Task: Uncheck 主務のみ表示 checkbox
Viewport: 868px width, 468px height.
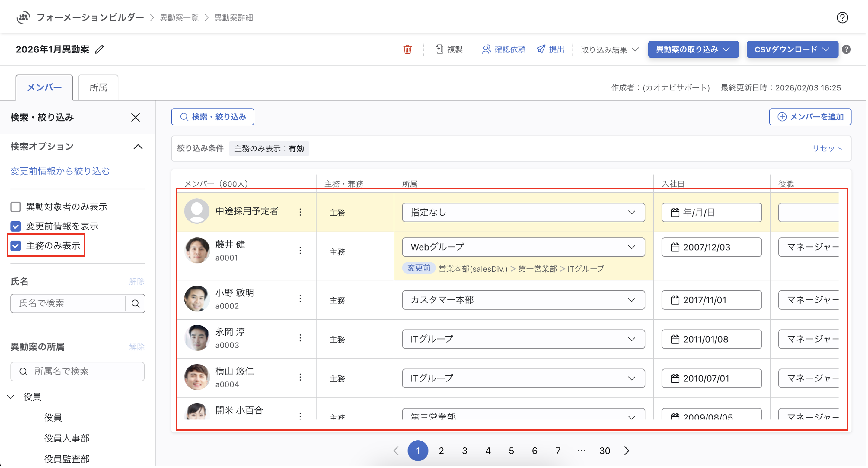Action: [16, 246]
